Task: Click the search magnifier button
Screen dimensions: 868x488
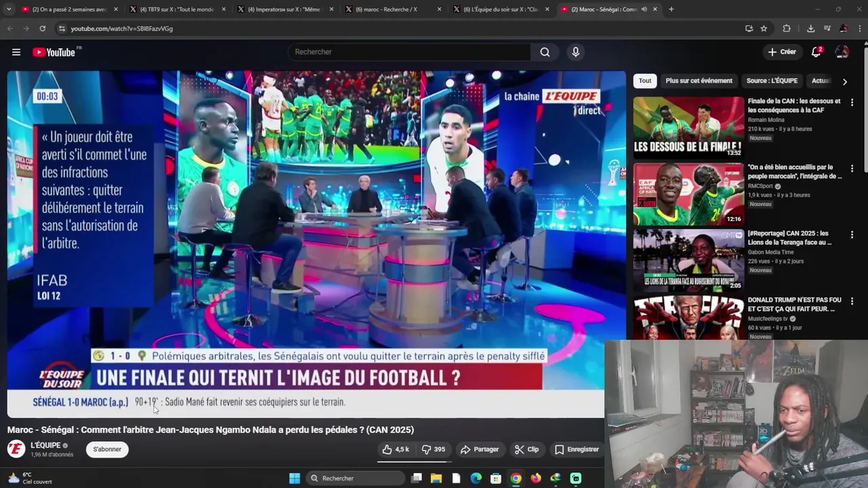Action: click(545, 52)
